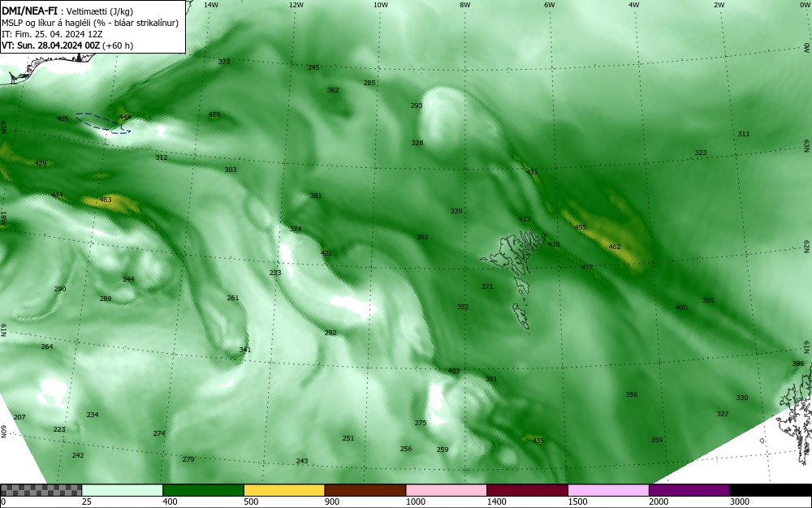Select the 6W longitude label
Screen dimensions: 812x508
[550, 5]
